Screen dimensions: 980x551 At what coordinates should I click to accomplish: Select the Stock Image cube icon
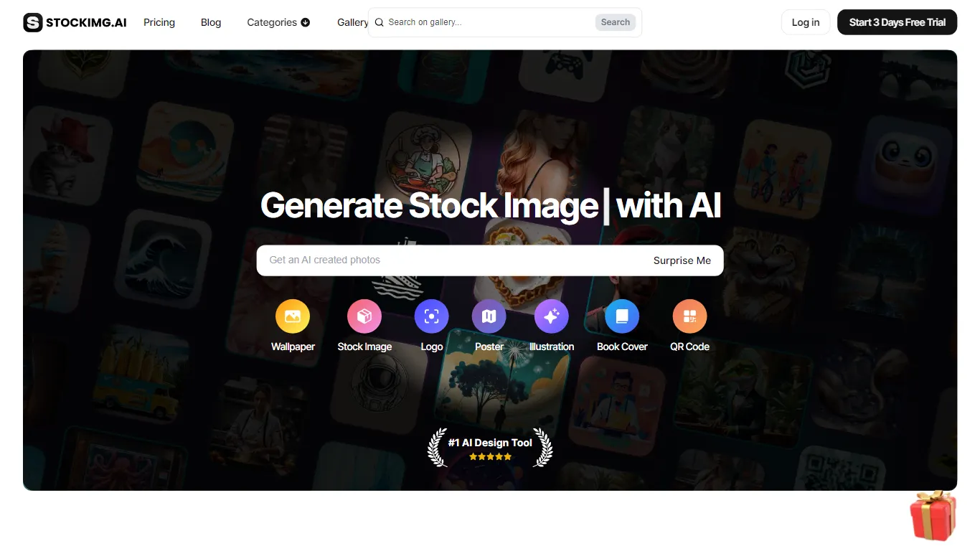click(x=364, y=316)
